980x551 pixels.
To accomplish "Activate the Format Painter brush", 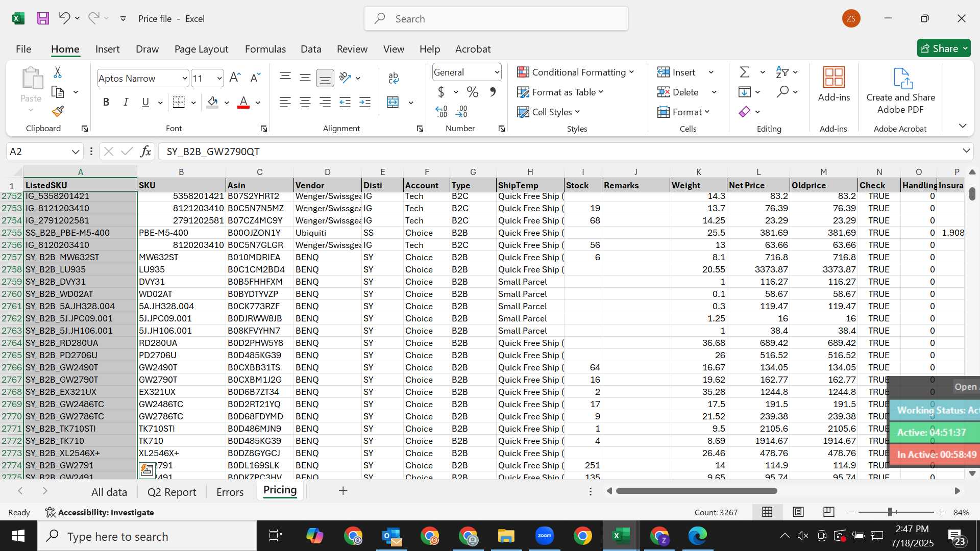I will [58, 111].
